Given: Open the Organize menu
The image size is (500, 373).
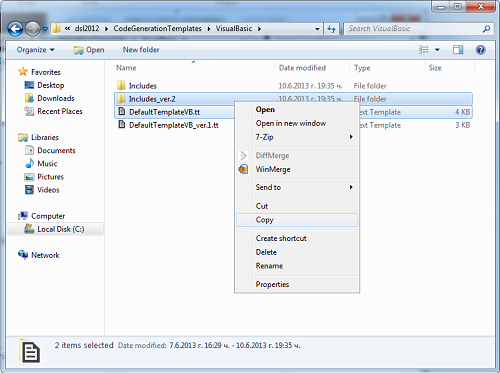Looking at the screenshot, I should (35, 50).
